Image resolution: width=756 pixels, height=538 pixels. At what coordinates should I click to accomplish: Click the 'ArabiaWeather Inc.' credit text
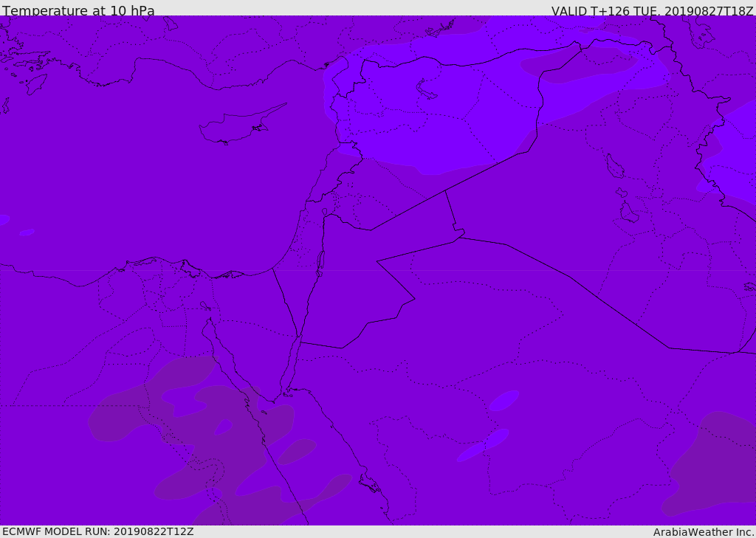704,532
